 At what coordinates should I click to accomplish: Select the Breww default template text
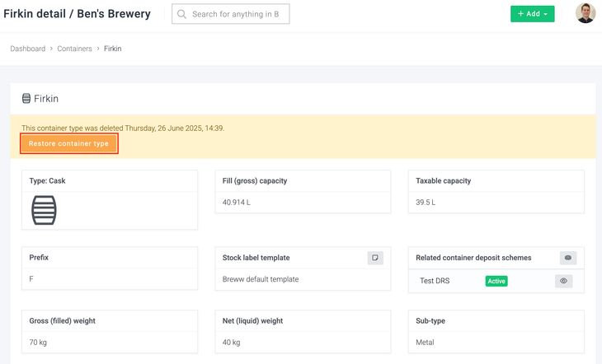261,279
